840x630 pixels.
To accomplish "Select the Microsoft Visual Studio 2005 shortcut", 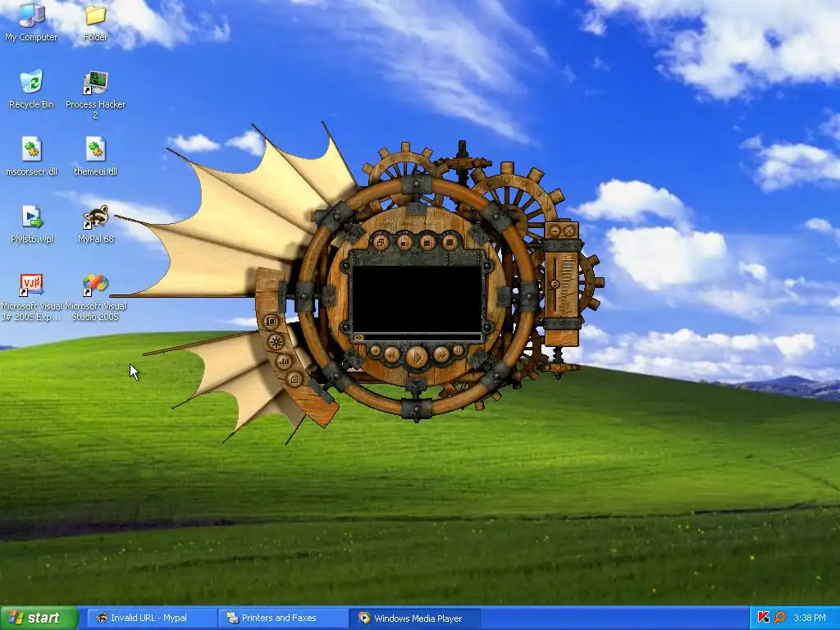I will click(x=95, y=297).
